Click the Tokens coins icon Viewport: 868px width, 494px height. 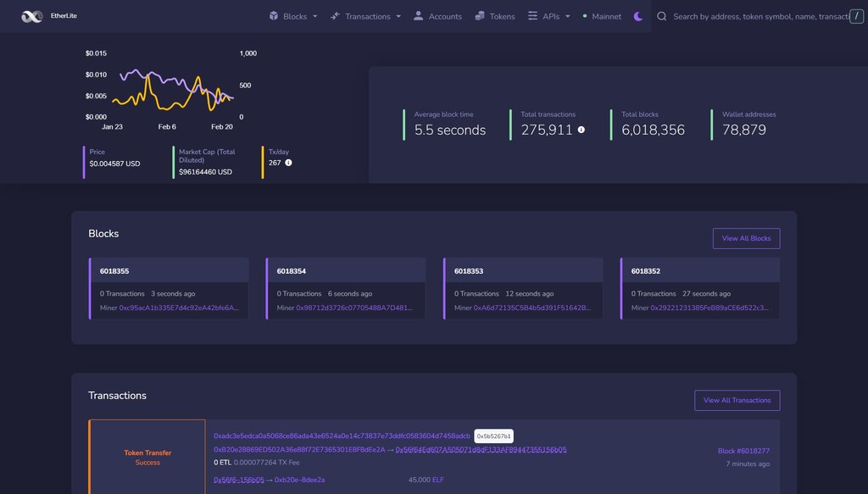click(x=480, y=16)
